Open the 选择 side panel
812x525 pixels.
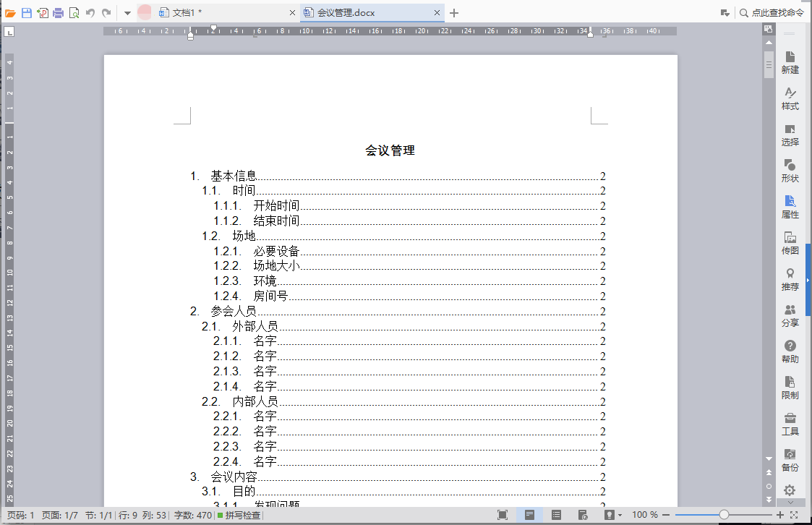[x=790, y=135]
